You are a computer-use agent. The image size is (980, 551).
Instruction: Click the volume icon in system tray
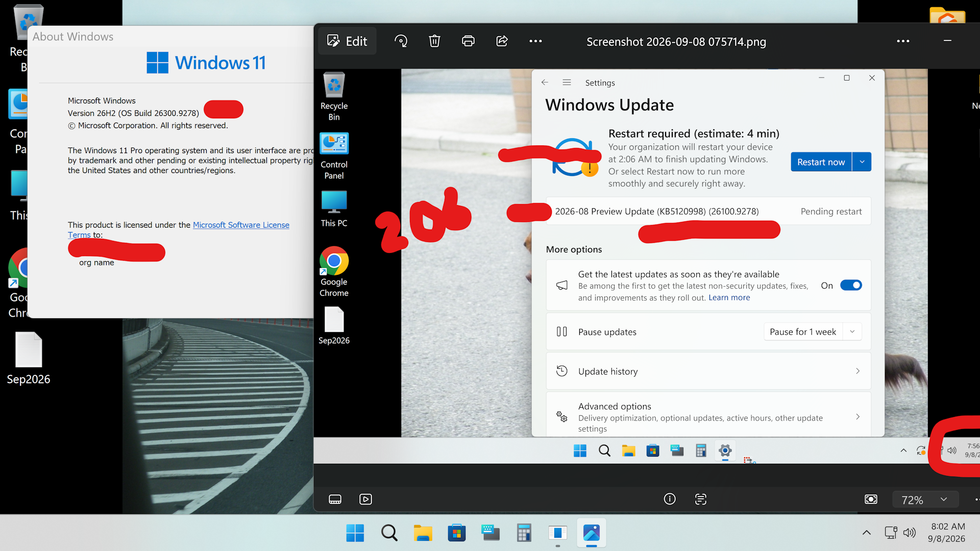[910, 533]
